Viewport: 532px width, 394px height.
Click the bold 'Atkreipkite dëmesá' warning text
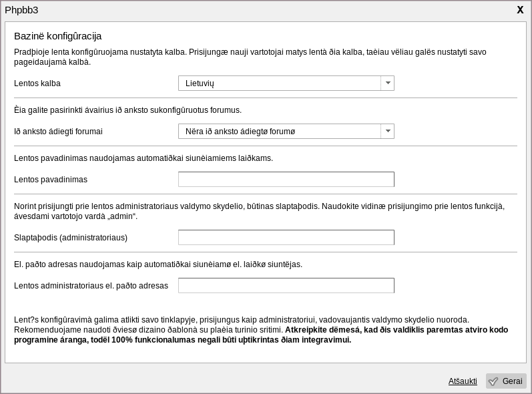pos(396,330)
